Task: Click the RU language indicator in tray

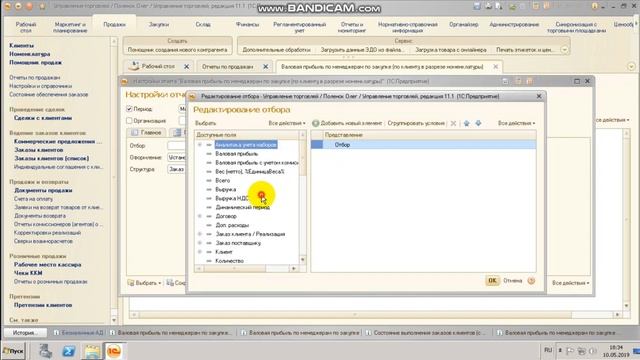Action: coord(548,350)
